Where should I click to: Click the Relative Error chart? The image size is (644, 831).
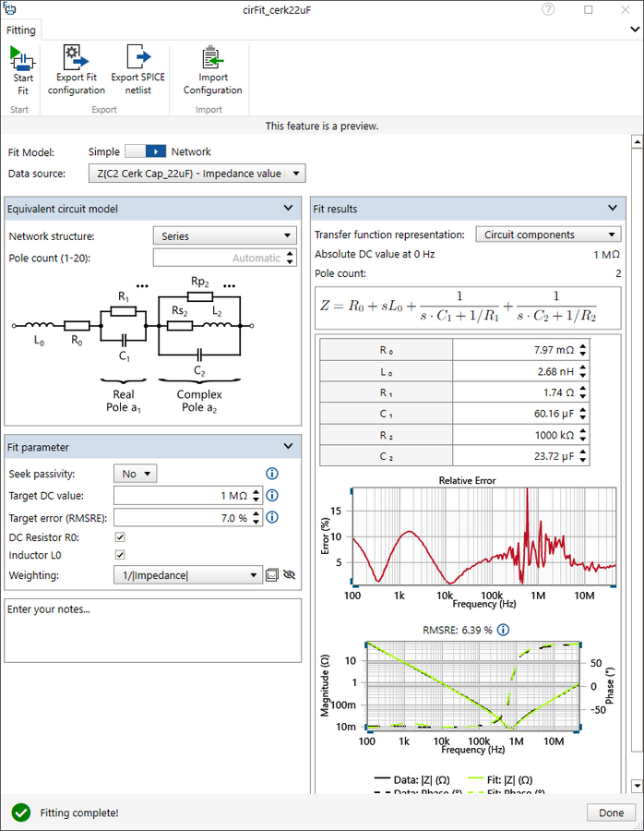tap(484, 536)
